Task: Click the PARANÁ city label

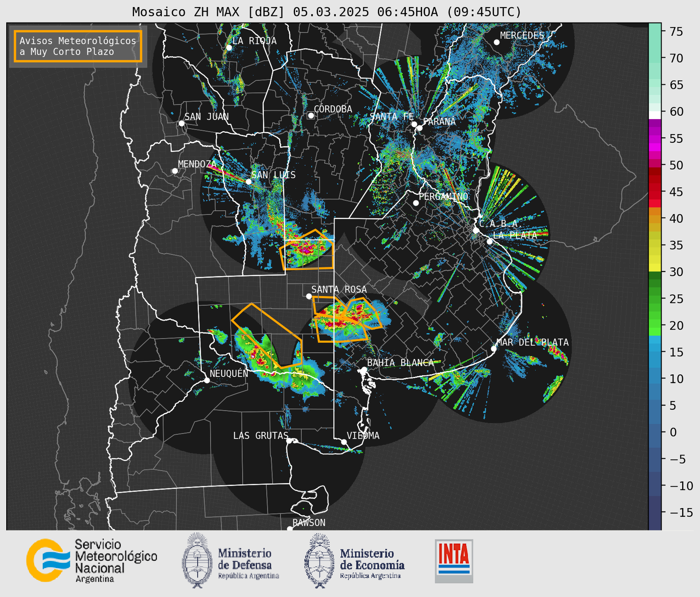Action: pos(439,122)
